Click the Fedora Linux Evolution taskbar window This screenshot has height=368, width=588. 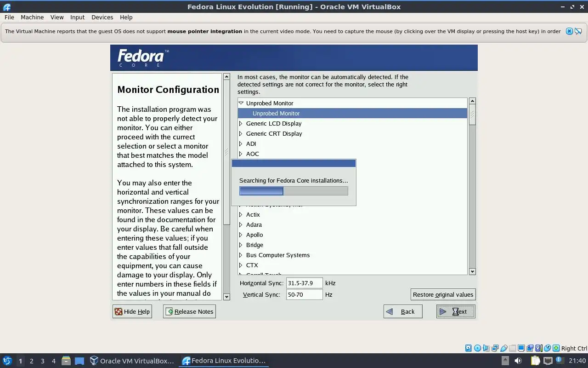point(224,361)
